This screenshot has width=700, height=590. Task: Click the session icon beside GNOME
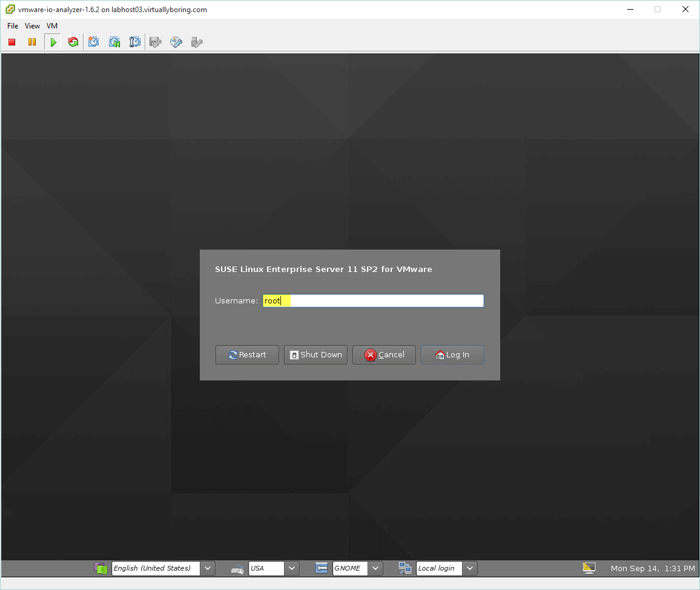[321, 568]
